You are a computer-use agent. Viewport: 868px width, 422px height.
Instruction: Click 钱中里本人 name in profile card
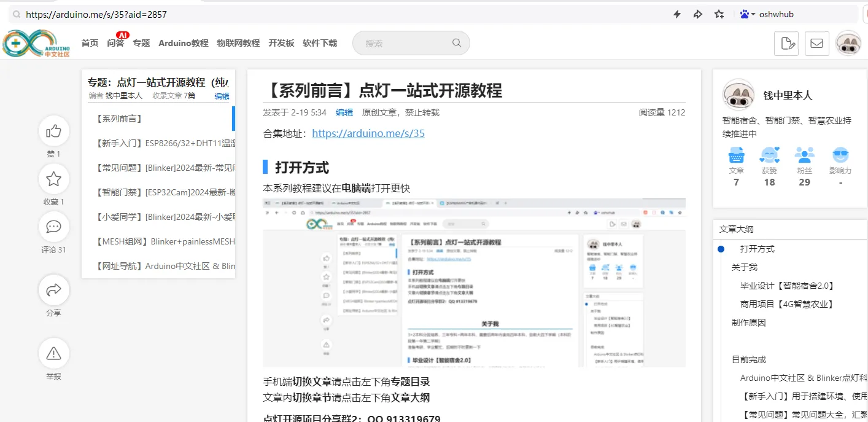788,95
